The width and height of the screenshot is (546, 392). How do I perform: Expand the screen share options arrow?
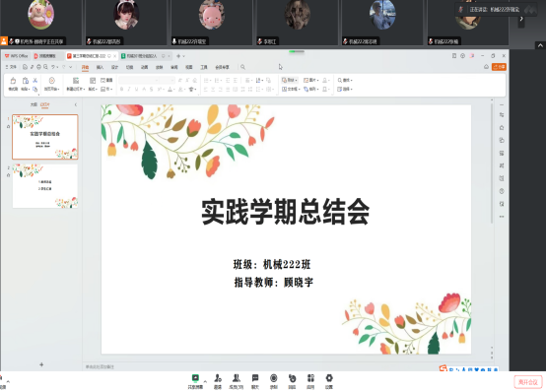[205, 381]
